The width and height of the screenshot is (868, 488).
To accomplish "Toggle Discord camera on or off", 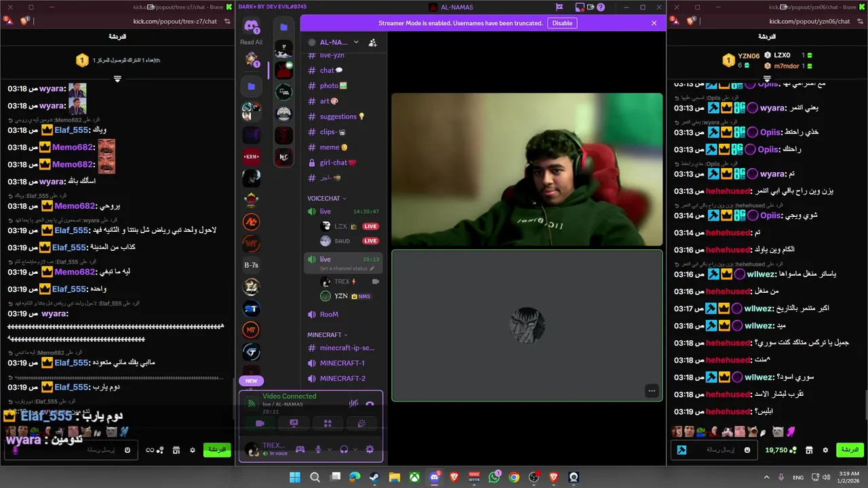I will point(260,423).
